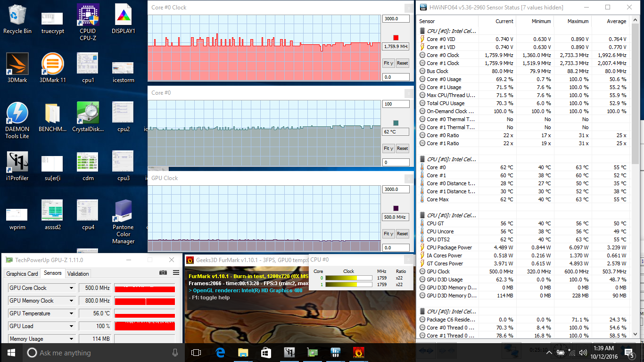Open the GPU-Z hamburger menu
Screen dimensions: 644x362
[x=176, y=272]
